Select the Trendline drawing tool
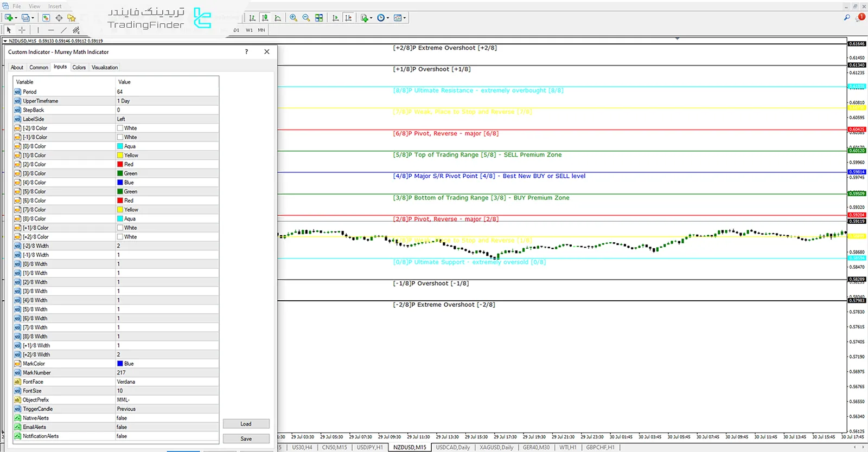 tap(63, 30)
